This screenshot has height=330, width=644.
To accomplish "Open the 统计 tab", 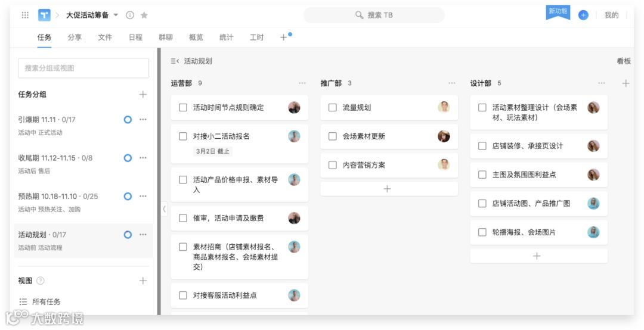I will pyautogui.click(x=226, y=38).
